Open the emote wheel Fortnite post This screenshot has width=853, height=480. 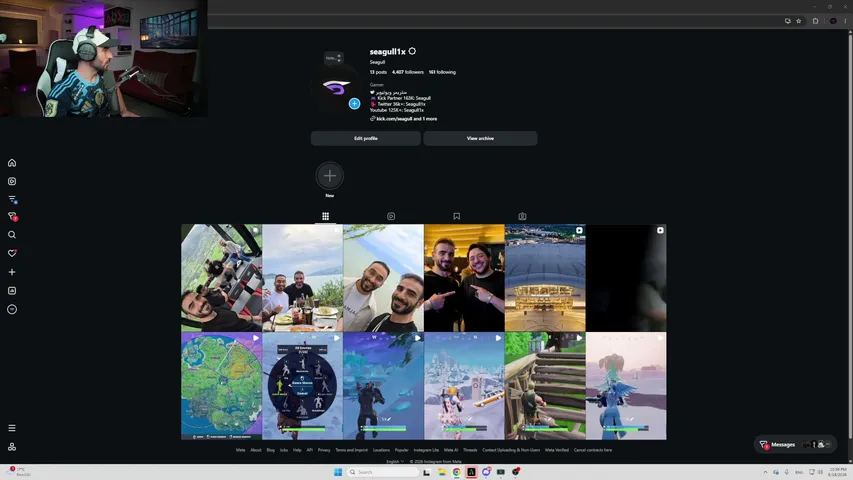coord(302,386)
